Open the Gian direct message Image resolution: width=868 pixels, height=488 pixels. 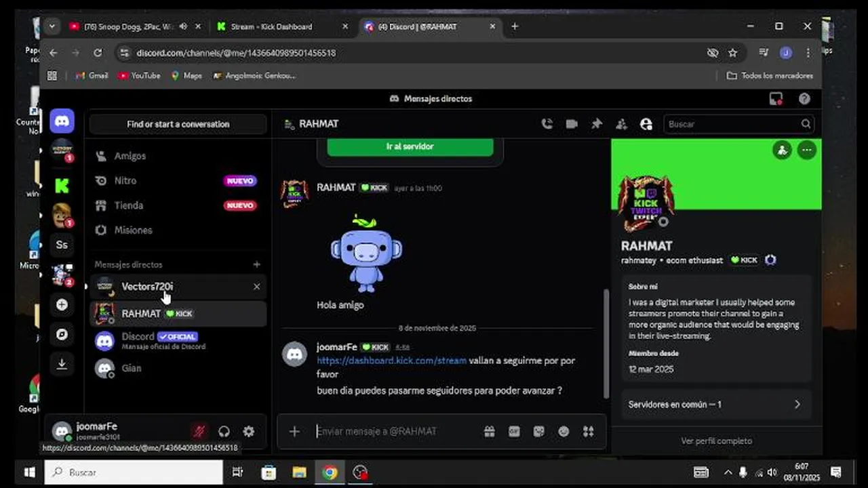pyautogui.click(x=178, y=368)
